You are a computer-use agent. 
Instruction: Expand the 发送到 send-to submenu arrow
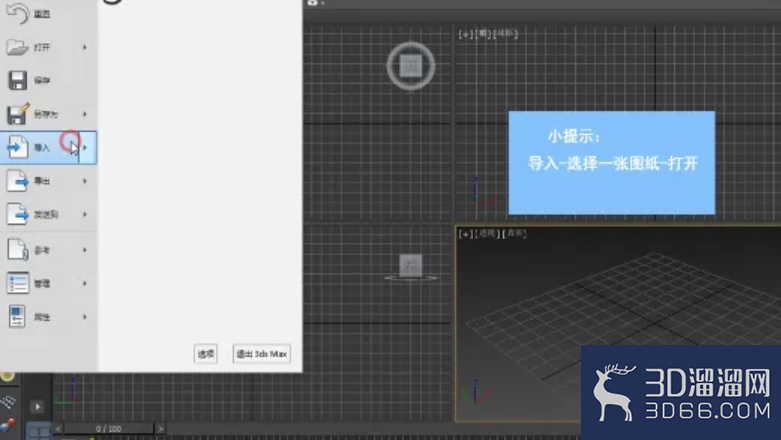pyautogui.click(x=85, y=214)
